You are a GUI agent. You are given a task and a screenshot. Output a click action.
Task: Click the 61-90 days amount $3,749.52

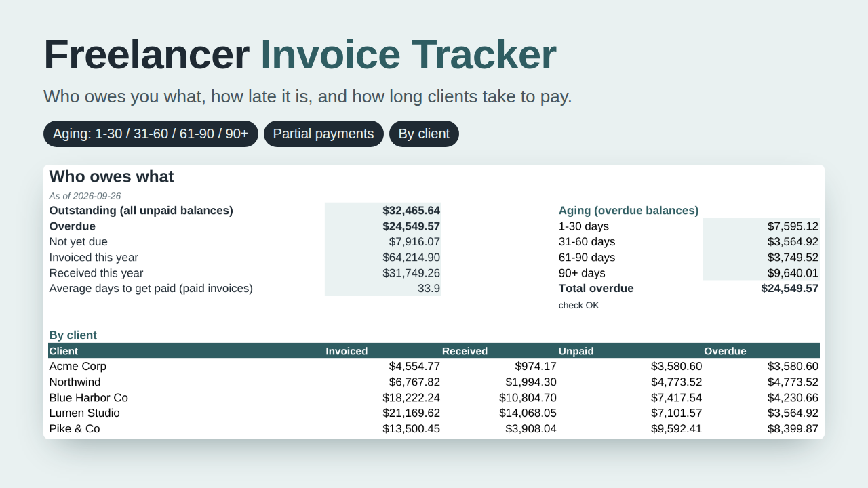(x=793, y=258)
